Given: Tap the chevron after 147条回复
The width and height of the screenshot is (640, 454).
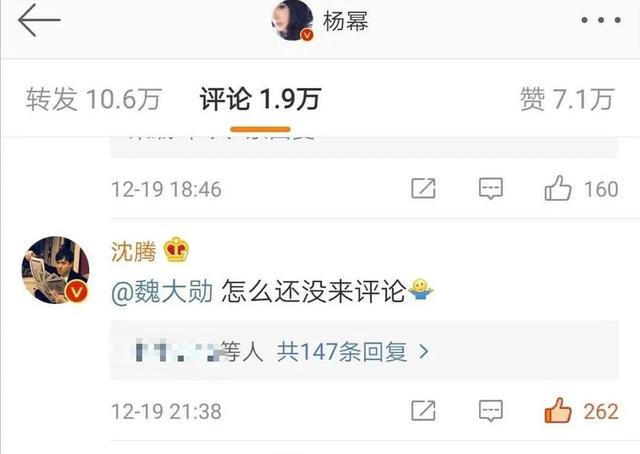Looking at the screenshot, I should (424, 352).
